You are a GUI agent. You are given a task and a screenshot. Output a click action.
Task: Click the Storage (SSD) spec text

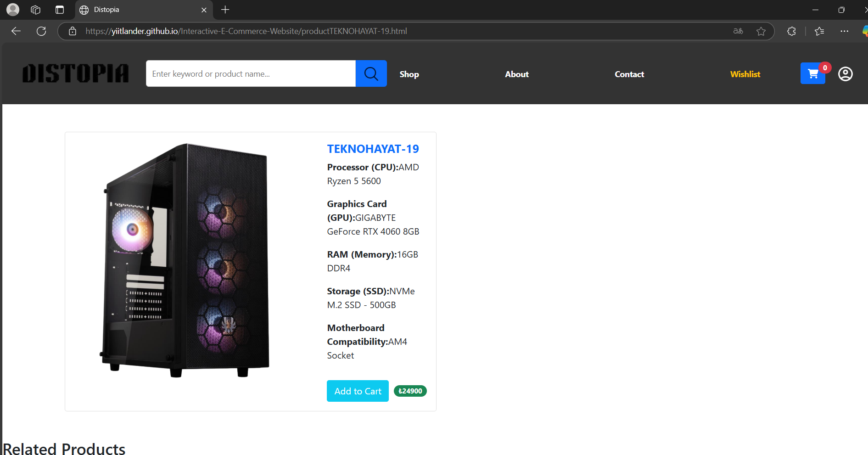(371, 298)
